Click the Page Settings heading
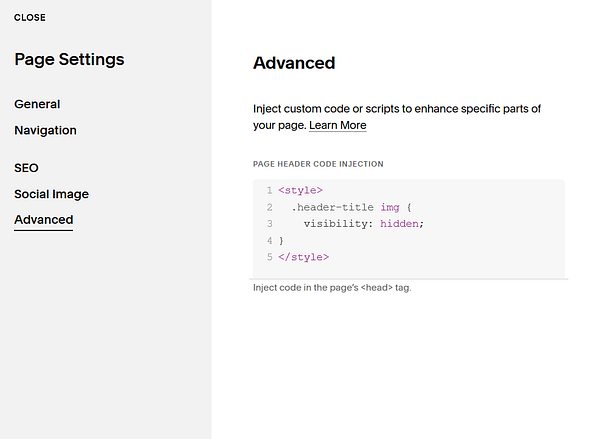600x439 pixels. pos(69,59)
